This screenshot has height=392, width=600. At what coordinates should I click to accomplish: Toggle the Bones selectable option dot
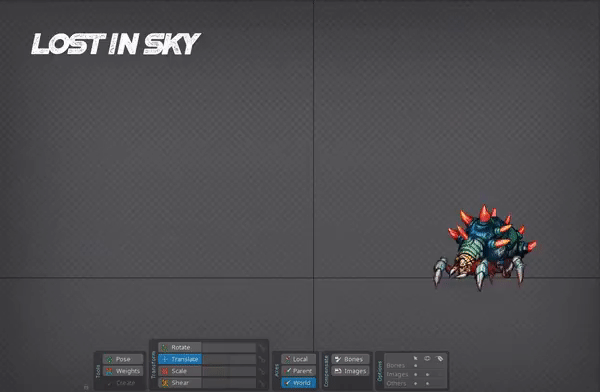[416, 366]
